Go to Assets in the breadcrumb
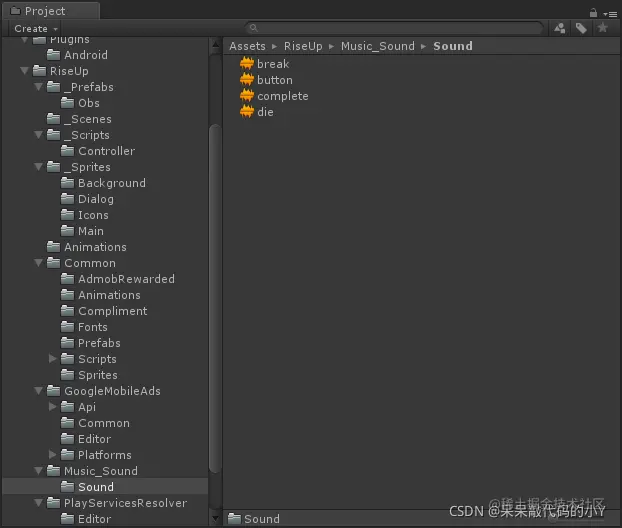 coord(248,46)
